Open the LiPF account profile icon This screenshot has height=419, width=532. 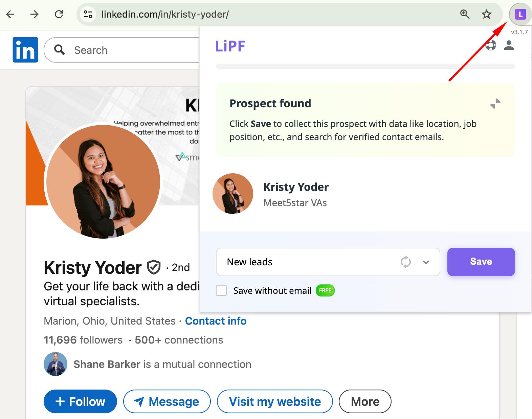(x=509, y=45)
